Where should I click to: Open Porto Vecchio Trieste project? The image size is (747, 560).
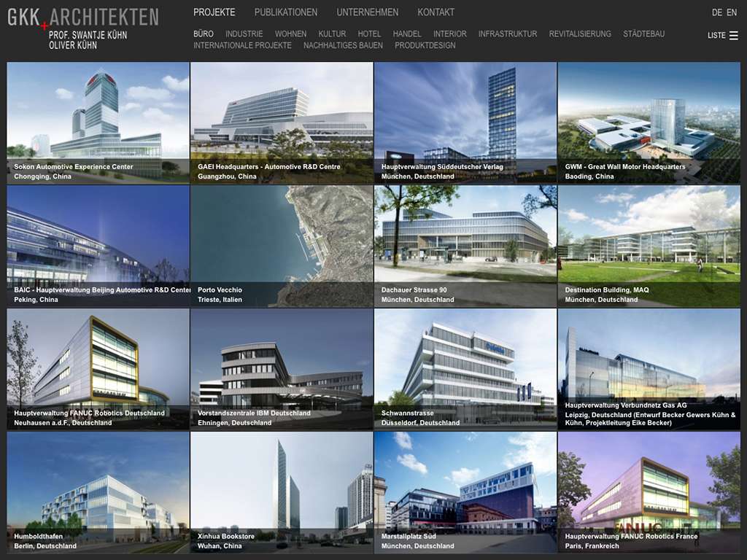[x=282, y=246]
